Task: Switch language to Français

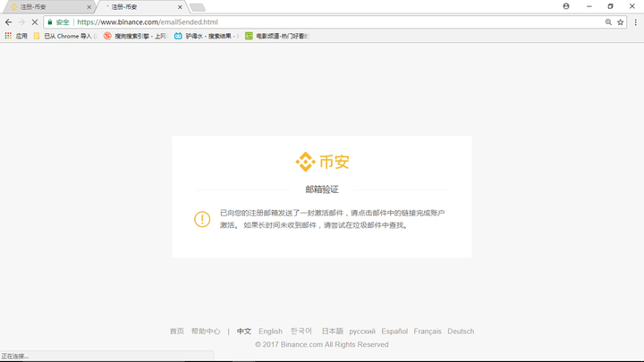Action: pyautogui.click(x=428, y=332)
